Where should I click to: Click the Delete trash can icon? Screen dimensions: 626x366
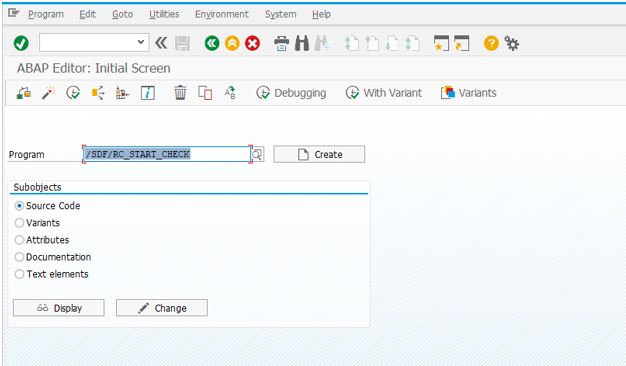(x=180, y=93)
